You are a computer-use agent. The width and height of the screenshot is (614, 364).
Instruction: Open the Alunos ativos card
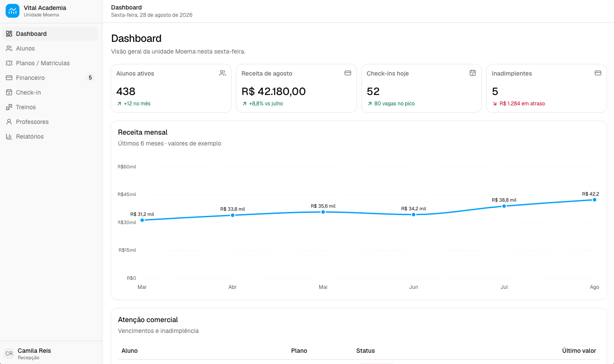171,89
